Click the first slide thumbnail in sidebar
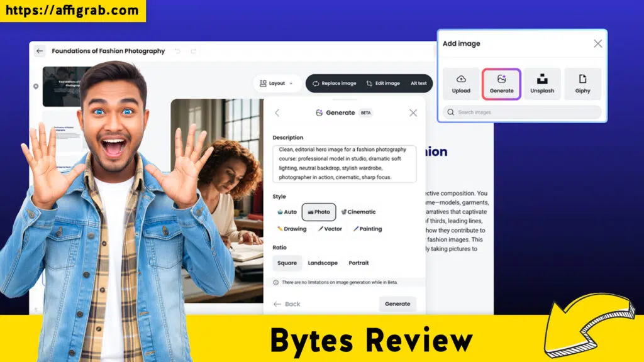The width and height of the screenshot is (644, 362). [62, 86]
